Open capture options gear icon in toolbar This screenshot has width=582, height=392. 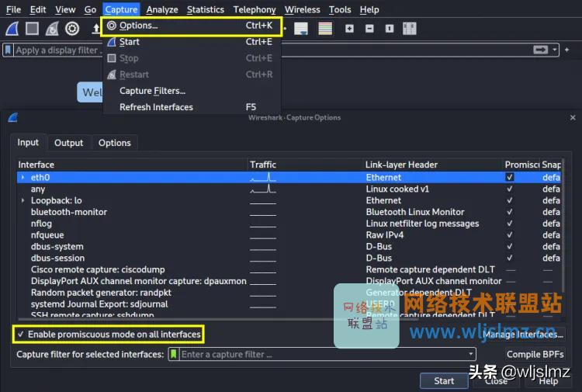coord(72,29)
